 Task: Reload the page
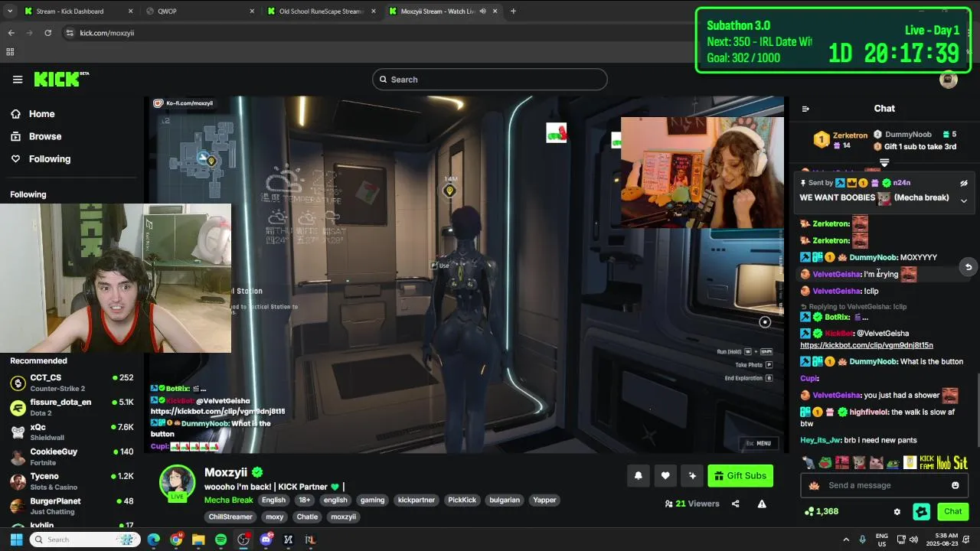47,33
